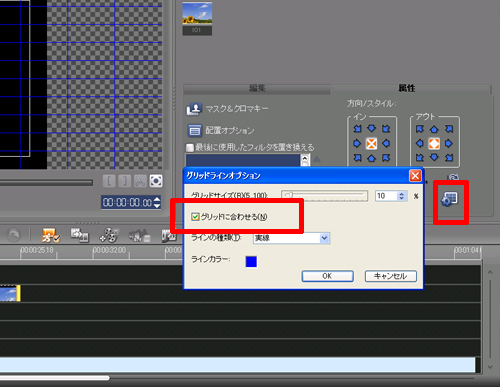Select In direction: enter from top-left
Image resolution: width=500 pixels, height=387 pixels.
[357, 129]
